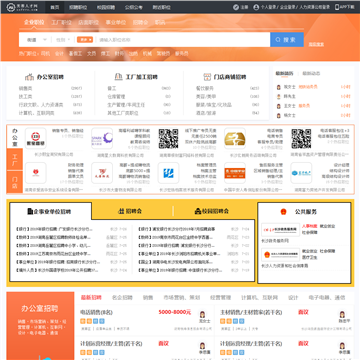
Task: Select the 事业单位 search tab
Action: (x=116, y=22)
